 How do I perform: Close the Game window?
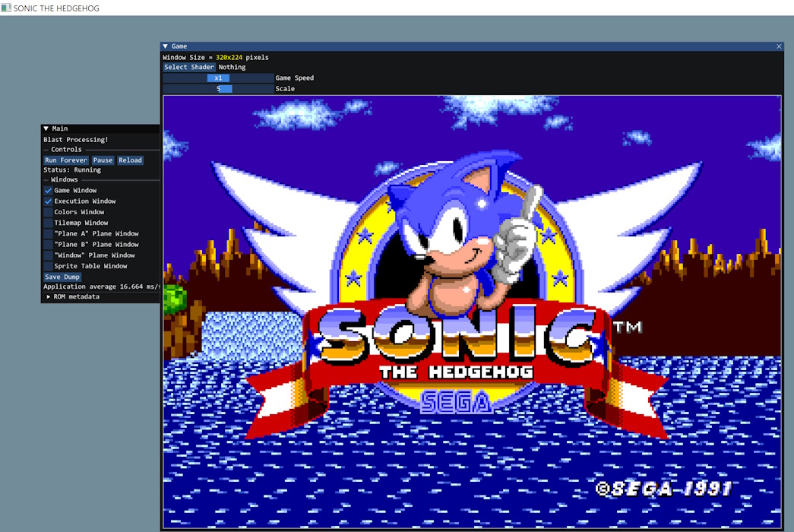pos(779,46)
